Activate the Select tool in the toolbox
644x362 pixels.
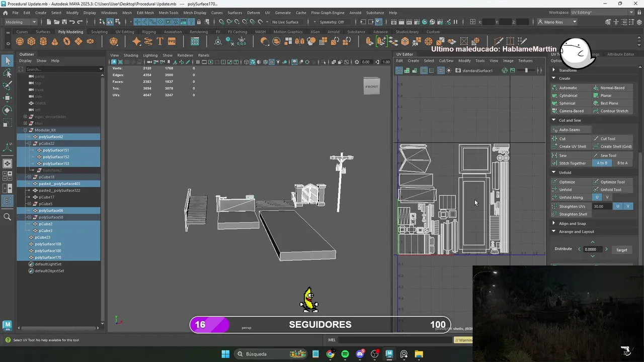7,61
